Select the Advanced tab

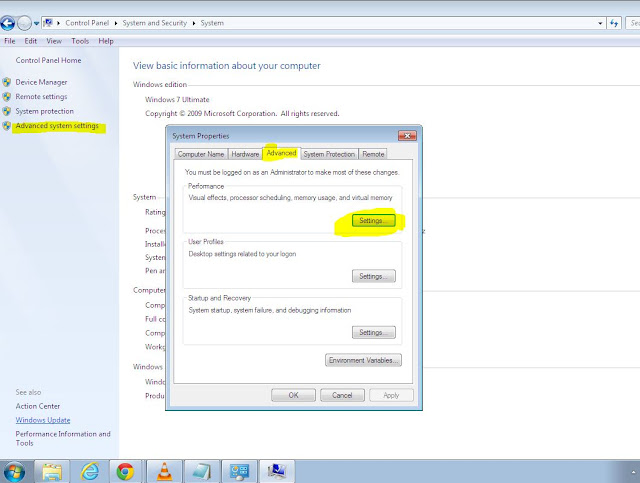tap(281, 153)
